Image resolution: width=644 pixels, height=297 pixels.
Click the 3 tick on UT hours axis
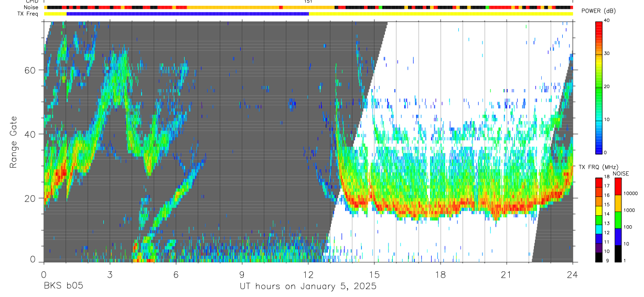[110, 274]
